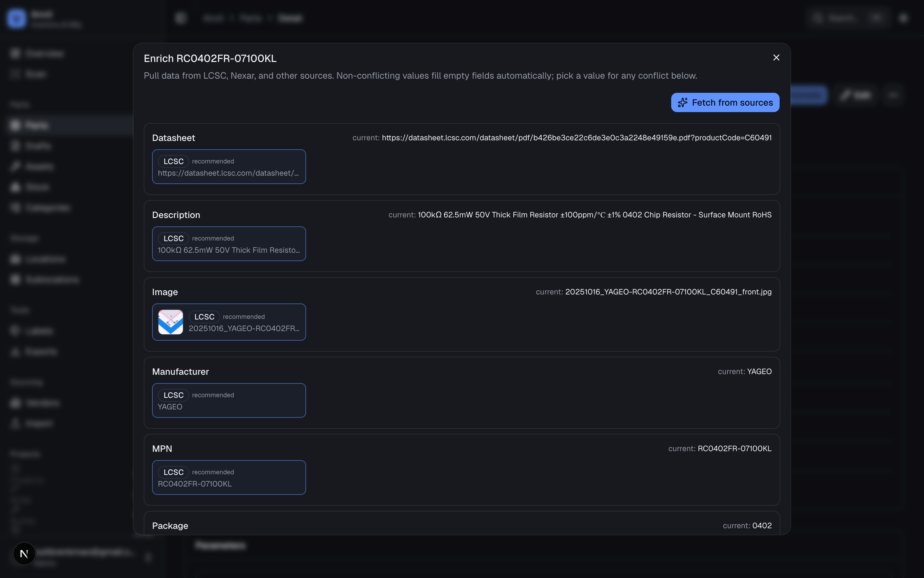Click the Image section heading
The height and width of the screenshot is (578, 924).
[165, 292]
